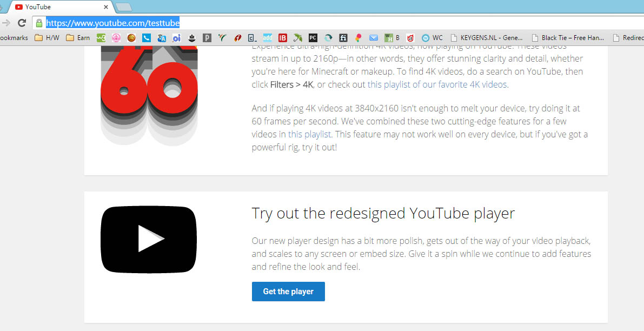The height and width of the screenshot is (331, 644).
Task: Open the pink round emblem bookmark
Action: 116,38
